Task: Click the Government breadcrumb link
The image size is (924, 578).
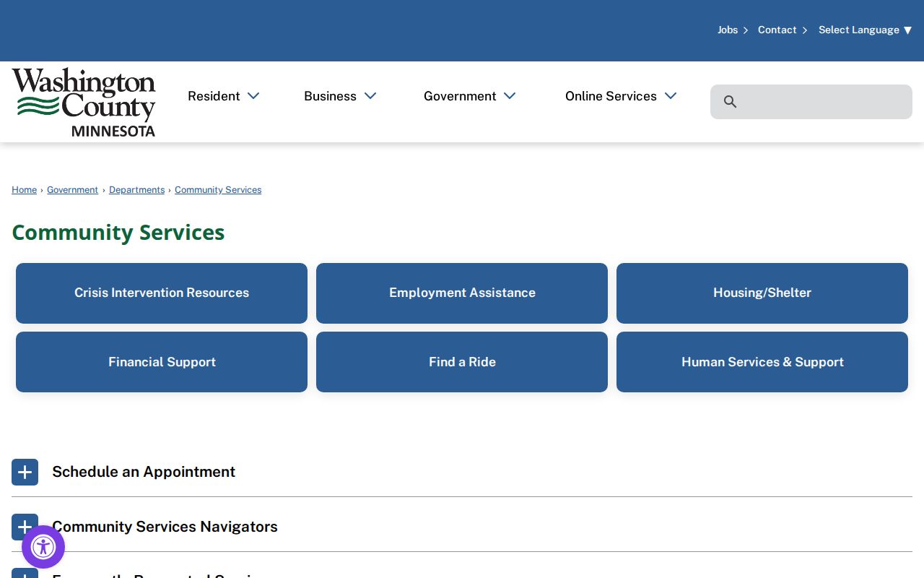Action: [x=72, y=190]
